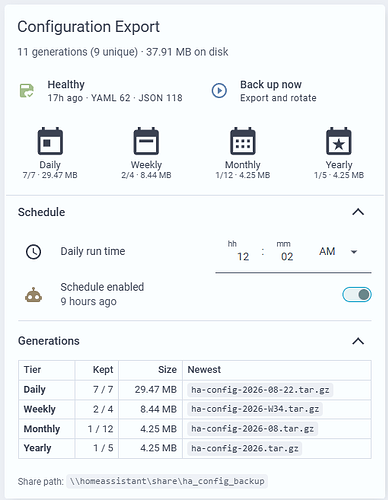
Task: Click ha-config-2026-W34.tar.gz file name
Action: tap(255, 409)
